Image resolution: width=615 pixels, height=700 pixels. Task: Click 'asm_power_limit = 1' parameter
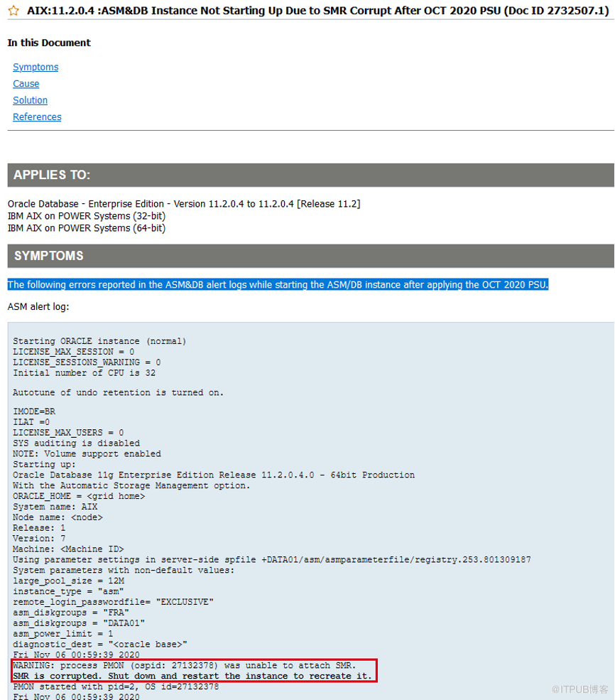point(63,635)
